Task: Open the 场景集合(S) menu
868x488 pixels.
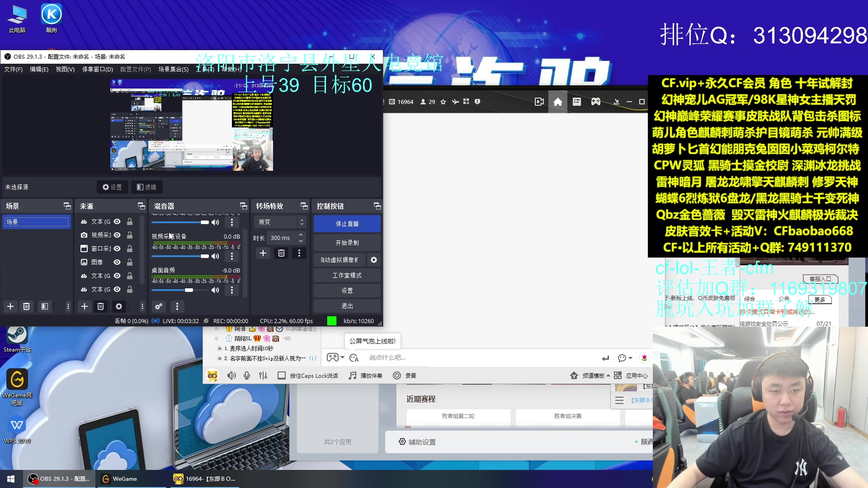Action: click(173, 69)
